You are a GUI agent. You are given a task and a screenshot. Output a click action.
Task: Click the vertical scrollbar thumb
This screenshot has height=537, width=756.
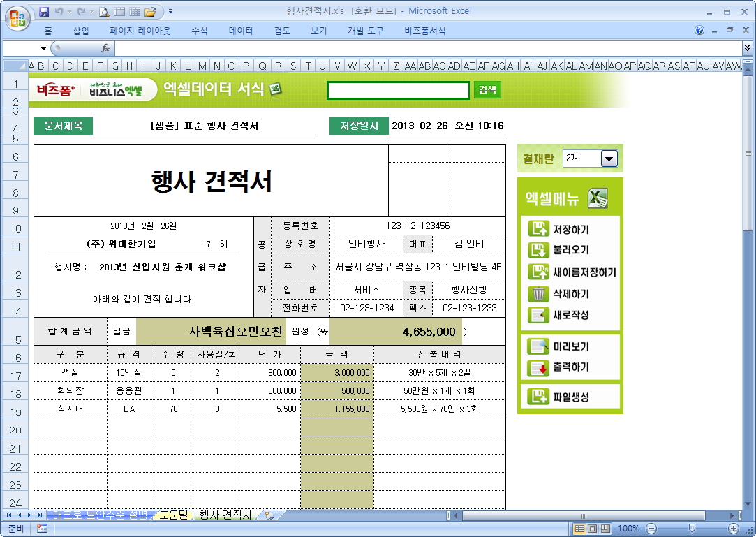tap(748, 154)
